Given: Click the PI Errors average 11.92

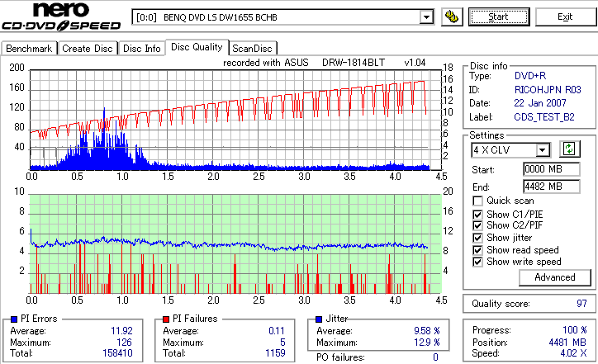Looking at the screenshot, I should (121, 330).
